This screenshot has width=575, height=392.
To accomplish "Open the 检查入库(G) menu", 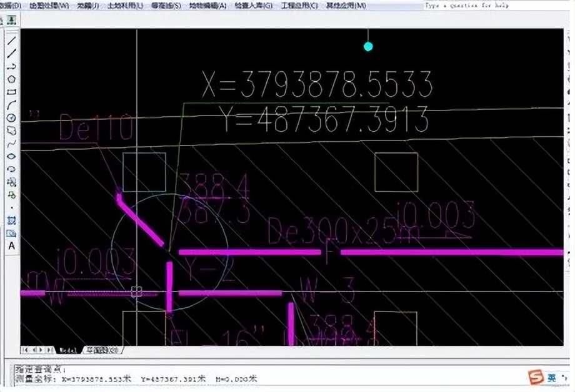I will coord(253,6).
